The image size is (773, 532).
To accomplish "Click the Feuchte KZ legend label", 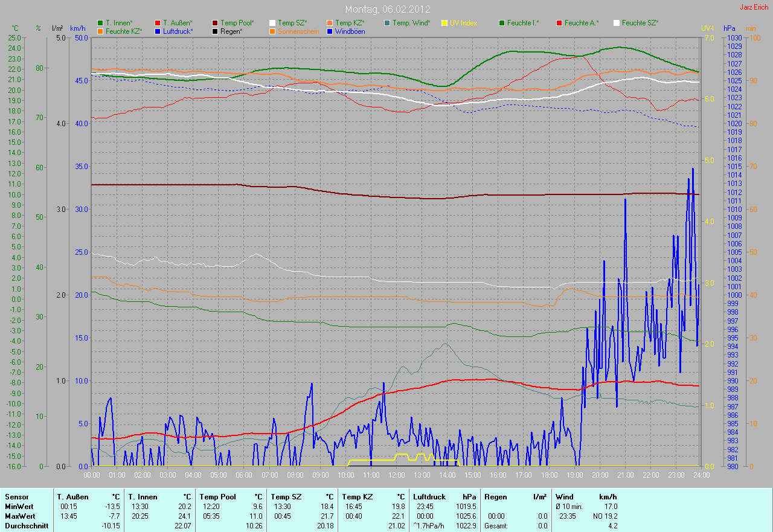I will click(x=124, y=31).
